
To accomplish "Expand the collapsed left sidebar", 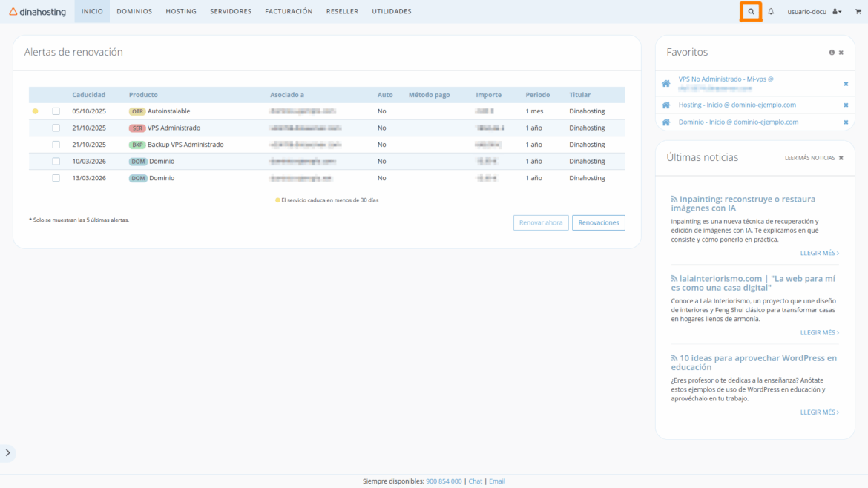I will (8, 452).
